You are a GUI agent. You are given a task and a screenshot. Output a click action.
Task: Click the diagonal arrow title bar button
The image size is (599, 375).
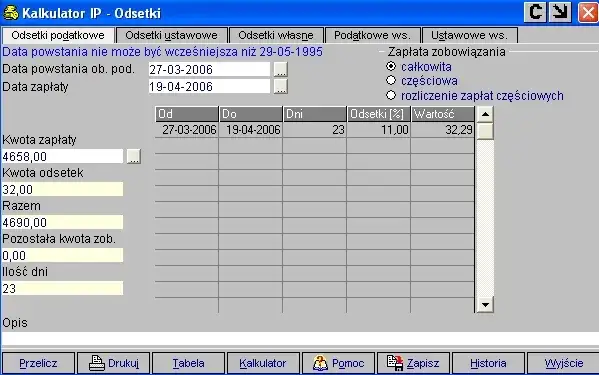click(x=560, y=12)
